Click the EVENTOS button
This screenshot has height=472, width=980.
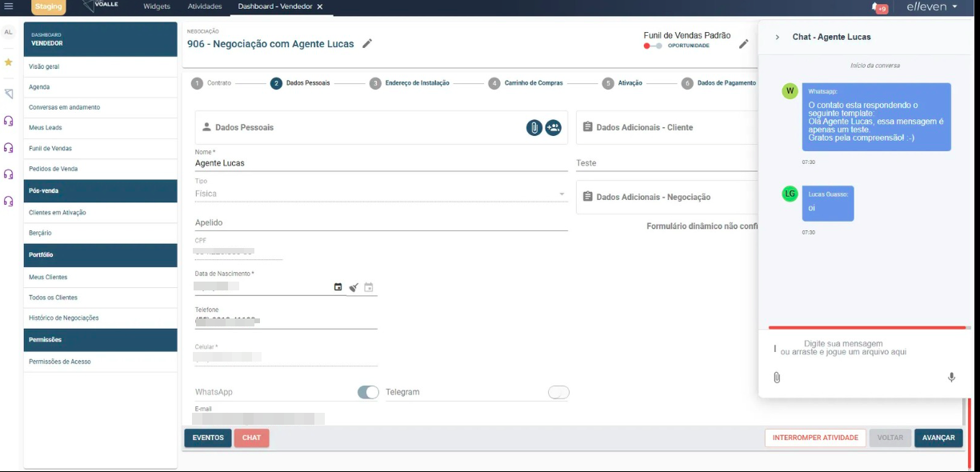pos(208,438)
